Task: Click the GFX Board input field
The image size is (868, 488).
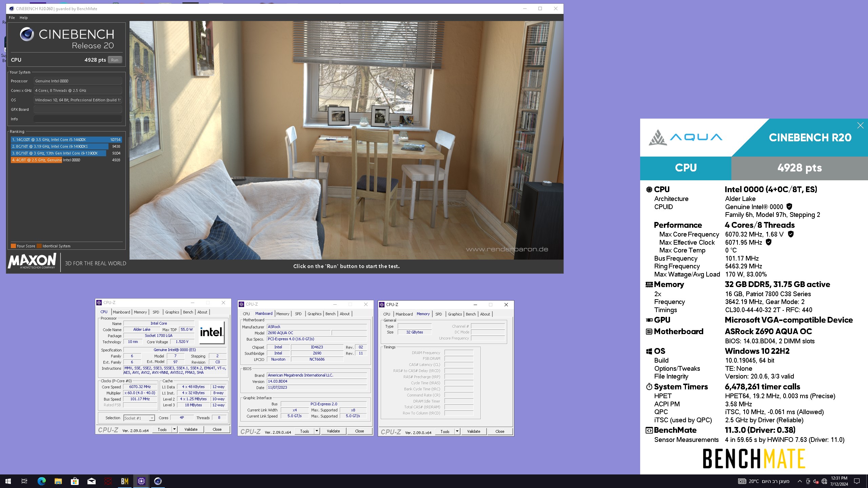Action: tap(78, 109)
